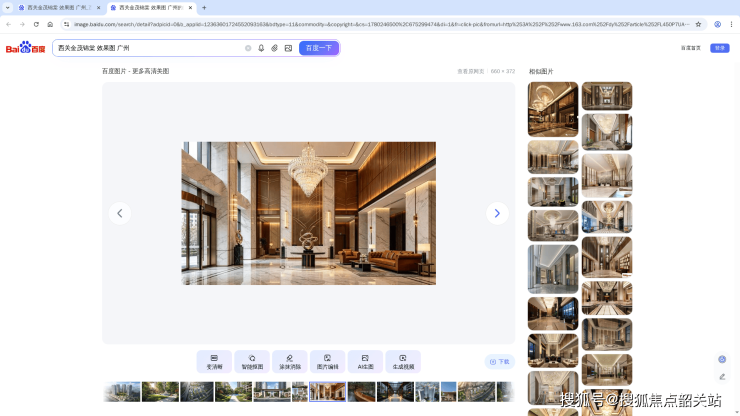Reload the current page

[x=36, y=24]
